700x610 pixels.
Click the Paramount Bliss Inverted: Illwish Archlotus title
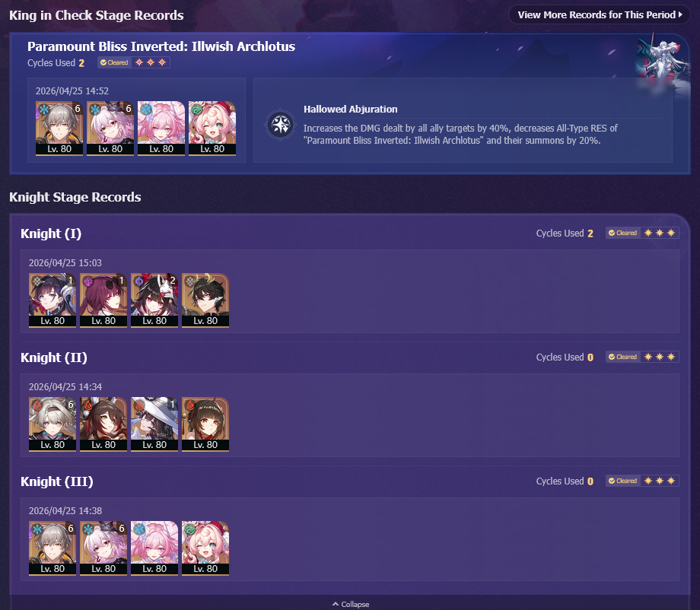(161, 46)
